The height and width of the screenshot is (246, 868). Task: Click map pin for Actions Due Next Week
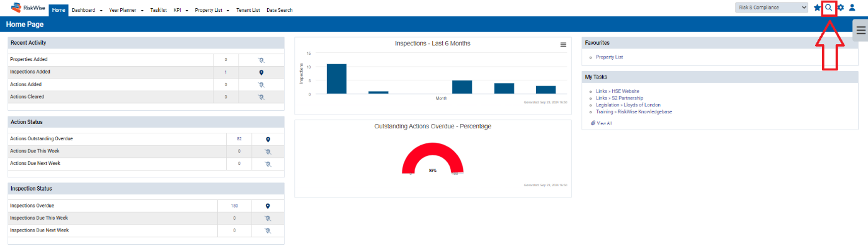pos(268,164)
